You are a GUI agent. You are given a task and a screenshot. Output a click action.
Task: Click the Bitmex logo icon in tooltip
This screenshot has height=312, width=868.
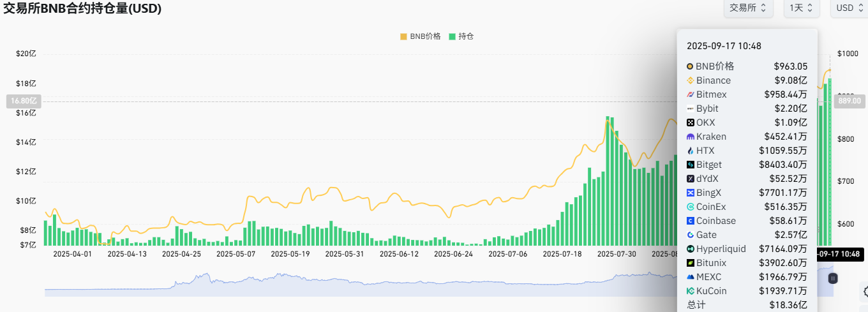(x=690, y=94)
